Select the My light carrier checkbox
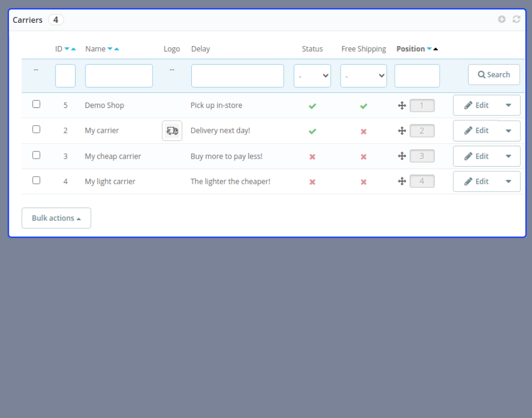The width and height of the screenshot is (532, 418). 36,180
